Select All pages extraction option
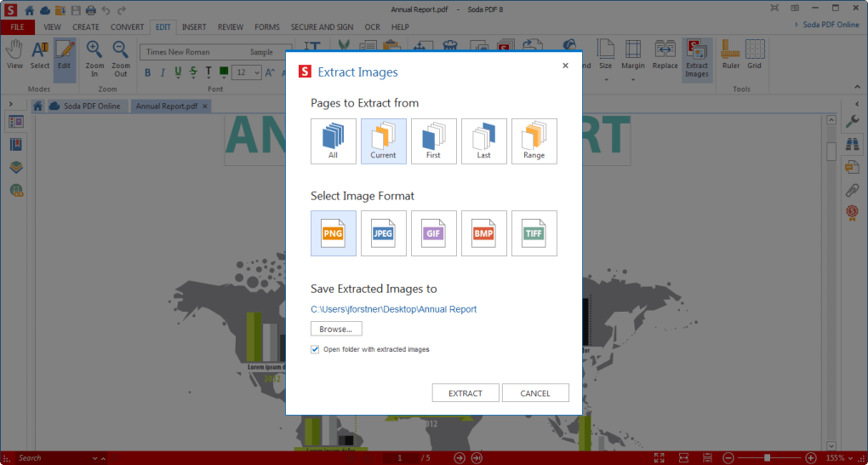868x465 pixels. [333, 141]
